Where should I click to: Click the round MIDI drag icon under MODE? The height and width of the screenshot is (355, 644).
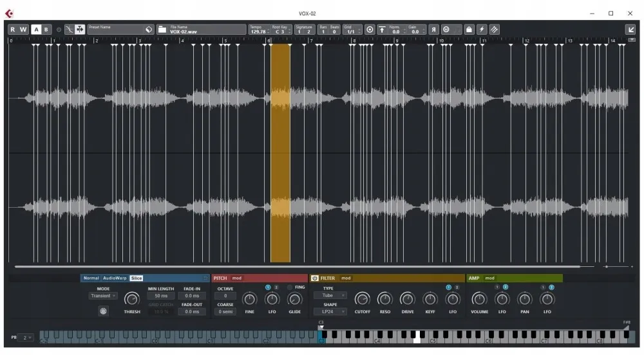coord(103,311)
